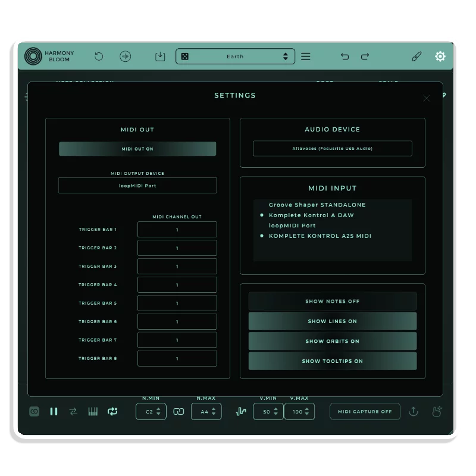Click the audio waveform icon in header

pos(125,57)
